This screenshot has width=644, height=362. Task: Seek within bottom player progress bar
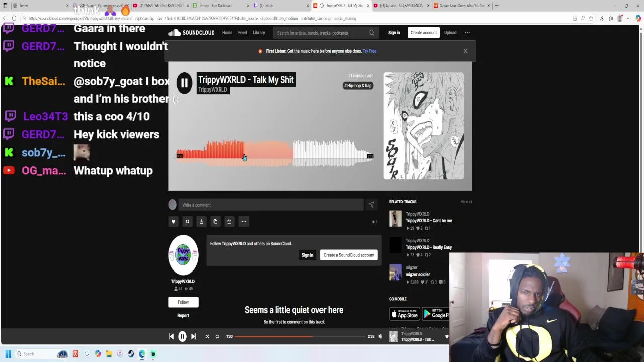point(300,336)
